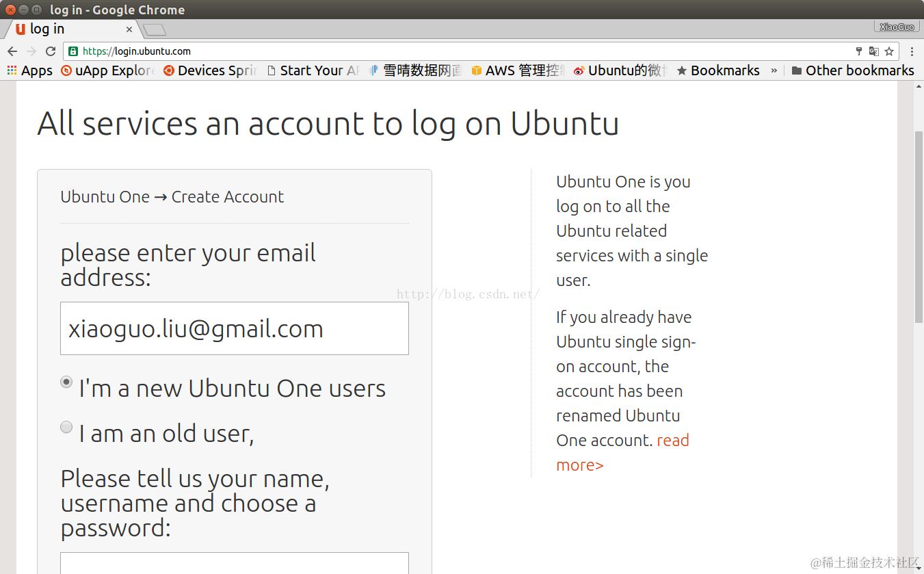Click the green padlock secure icon
924x574 pixels.
click(x=73, y=51)
